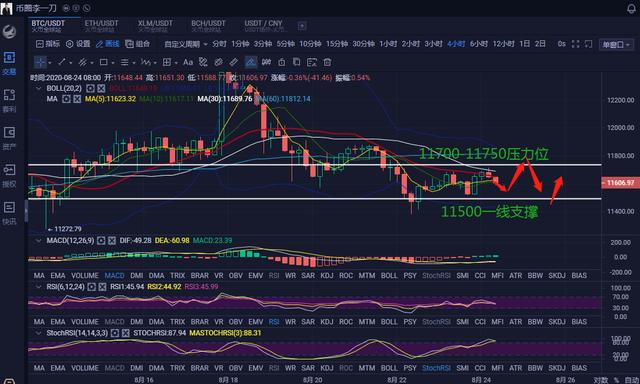Click the 对数 log scale option
The image size is (640, 384).
coord(601,380)
